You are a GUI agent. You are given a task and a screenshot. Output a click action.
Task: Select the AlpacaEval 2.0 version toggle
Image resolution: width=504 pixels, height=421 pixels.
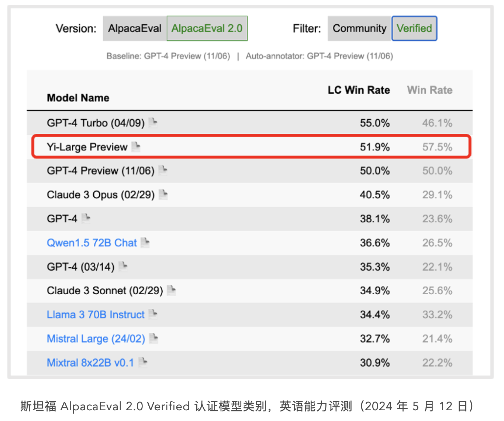click(x=207, y=28)
